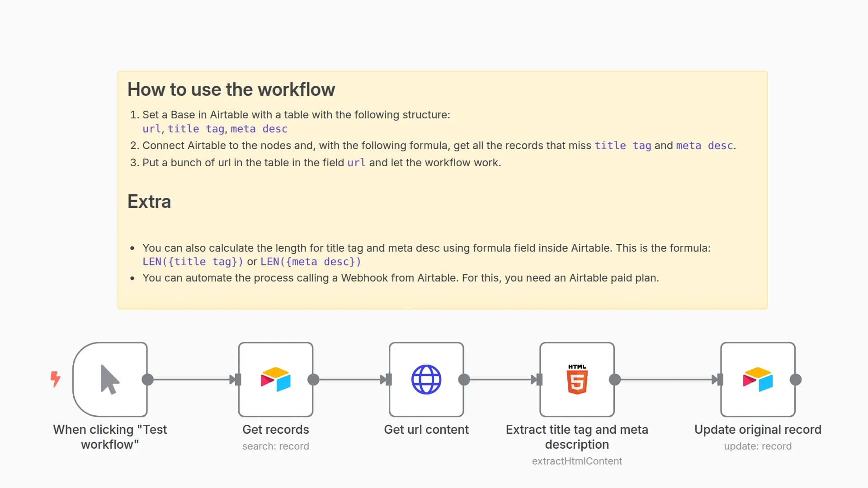Click output connector of the HTML extract node
This screenshot has width=868, height=488.
pyautogui.click(x=614, y=380)
